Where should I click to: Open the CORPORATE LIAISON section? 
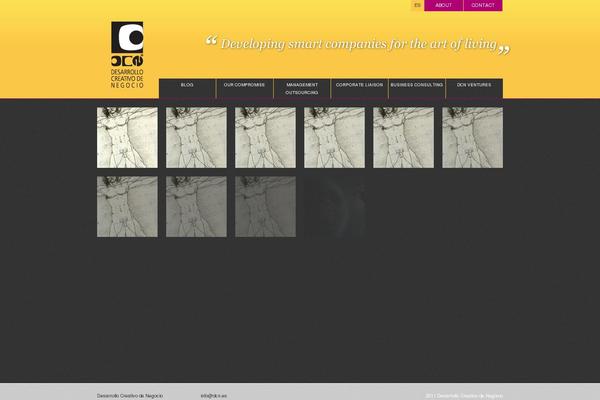coord(359,88)
